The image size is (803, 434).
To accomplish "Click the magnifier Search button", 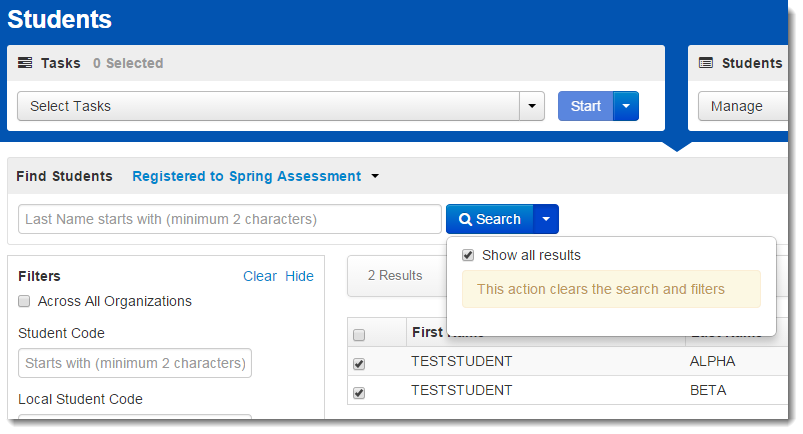I will point(490,219).
